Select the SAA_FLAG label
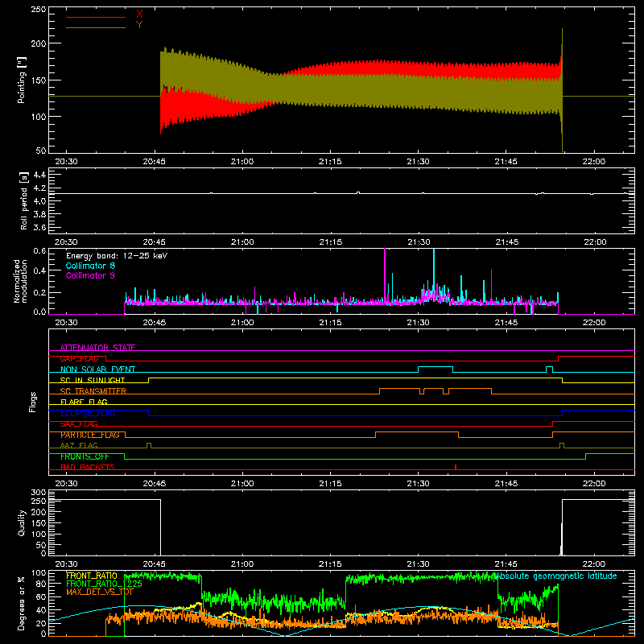Screen dimensions: 644x644 79,424
